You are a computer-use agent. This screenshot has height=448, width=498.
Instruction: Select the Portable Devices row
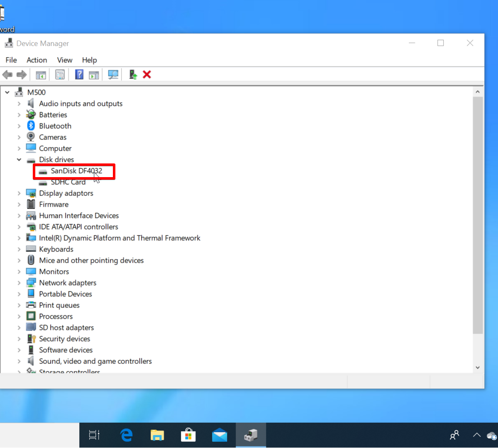coord(66,294)
